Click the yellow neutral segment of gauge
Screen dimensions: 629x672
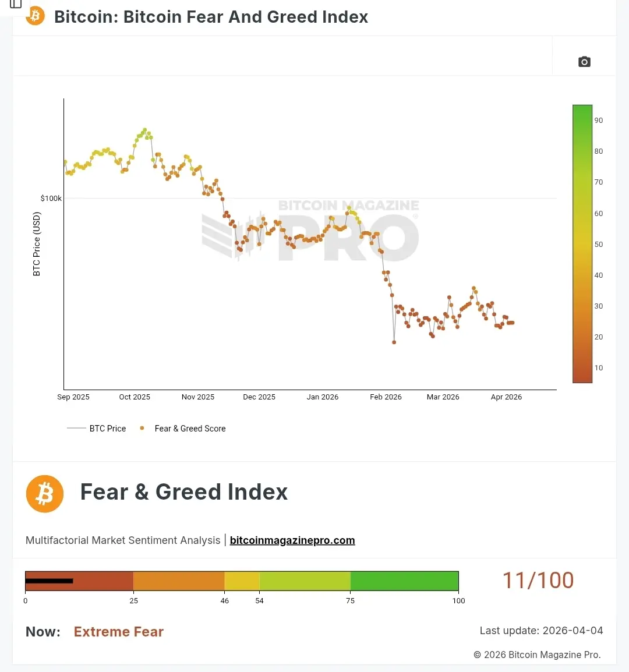(242, 581)
